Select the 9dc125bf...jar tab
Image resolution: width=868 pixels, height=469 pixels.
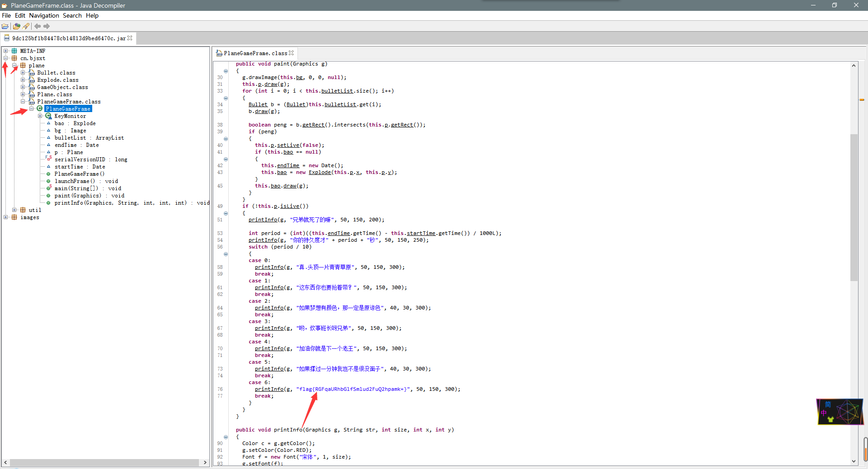tap(69, 38)
